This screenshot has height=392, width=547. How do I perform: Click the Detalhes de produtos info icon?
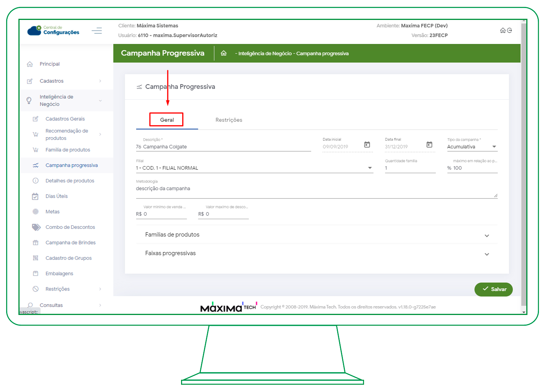pyautogui.click(x=35, y=181)
